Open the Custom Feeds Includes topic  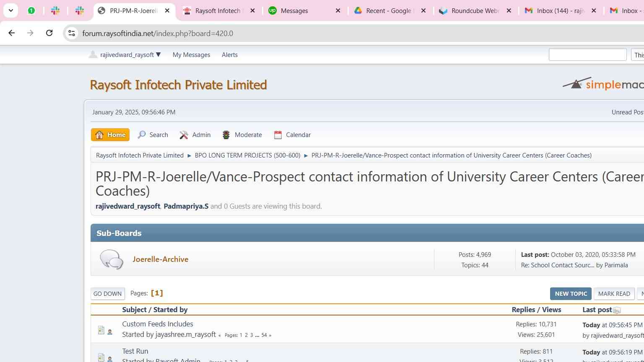[158, 324]
